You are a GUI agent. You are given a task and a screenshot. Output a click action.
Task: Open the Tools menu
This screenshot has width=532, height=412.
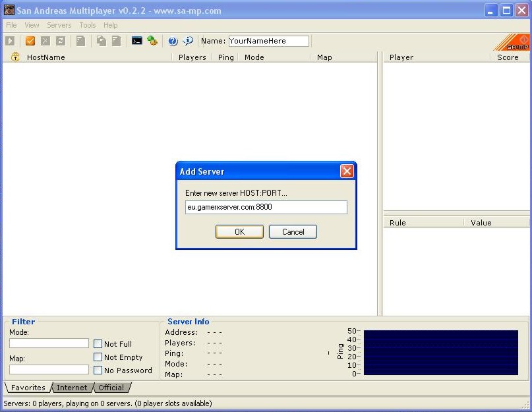[x=88, y=25]
